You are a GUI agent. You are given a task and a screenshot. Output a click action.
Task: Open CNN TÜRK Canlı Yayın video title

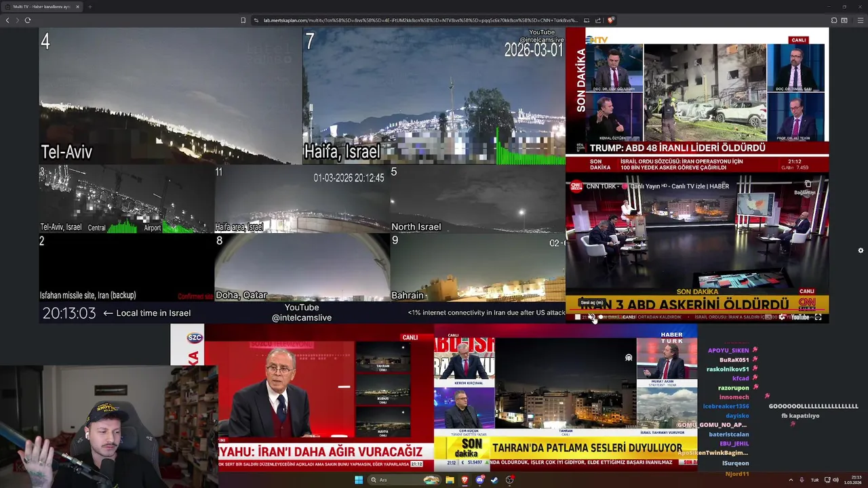pos(657,186)
